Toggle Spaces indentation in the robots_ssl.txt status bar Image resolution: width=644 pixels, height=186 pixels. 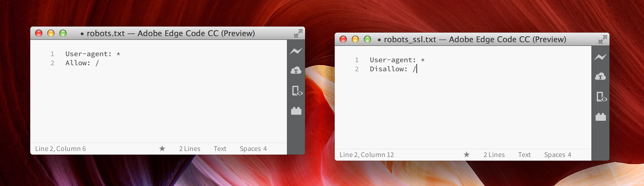[x=554, y=155]
